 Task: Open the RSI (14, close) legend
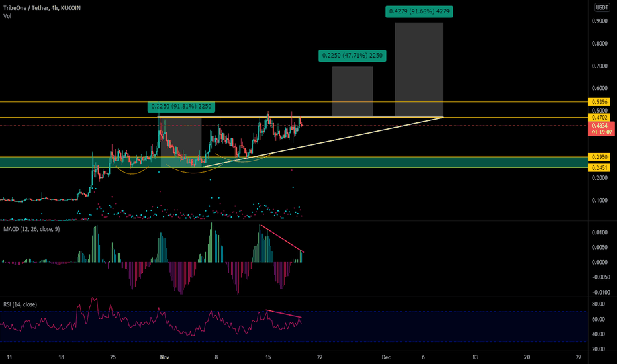coord(20,304)
